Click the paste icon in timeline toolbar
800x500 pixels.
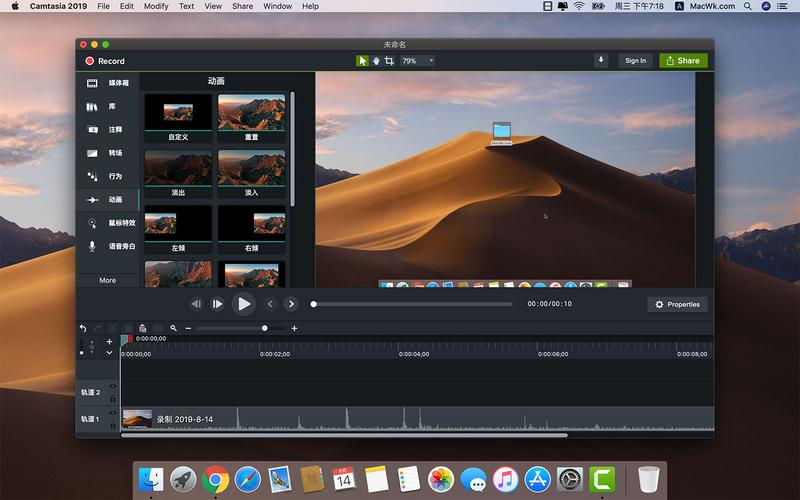[x=143, y=328]
